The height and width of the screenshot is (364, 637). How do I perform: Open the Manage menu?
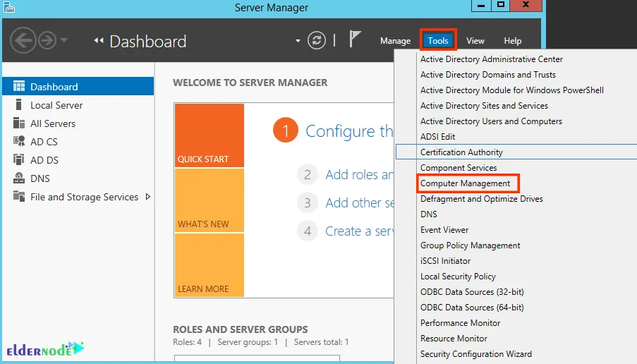395,41
